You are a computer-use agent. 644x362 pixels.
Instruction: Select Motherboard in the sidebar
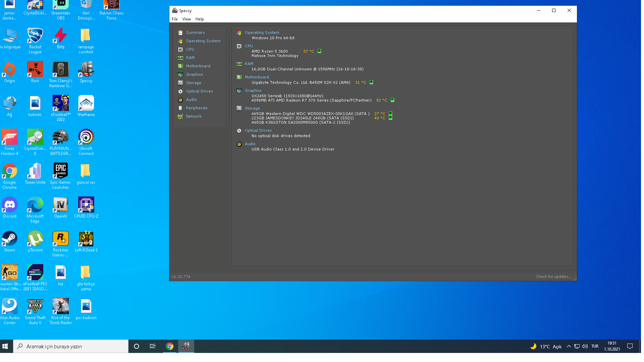(x=198, y=66)
